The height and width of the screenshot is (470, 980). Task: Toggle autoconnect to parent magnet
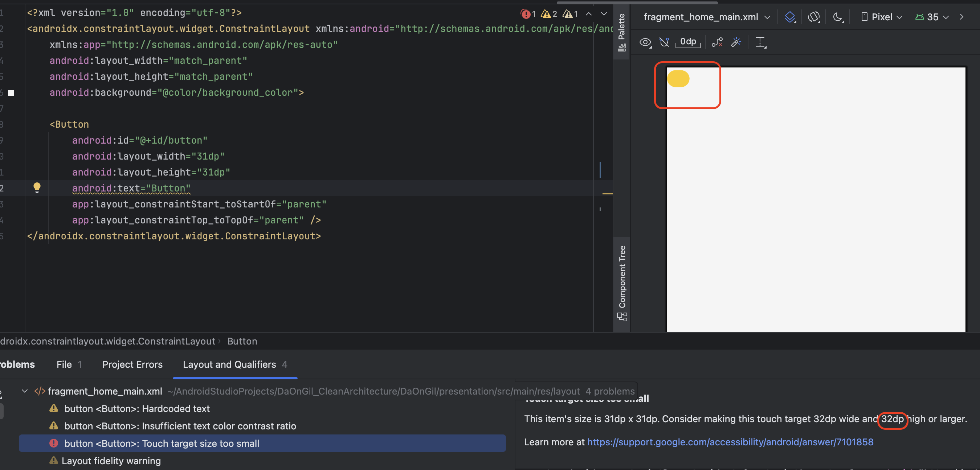click(x=664, y=42)
